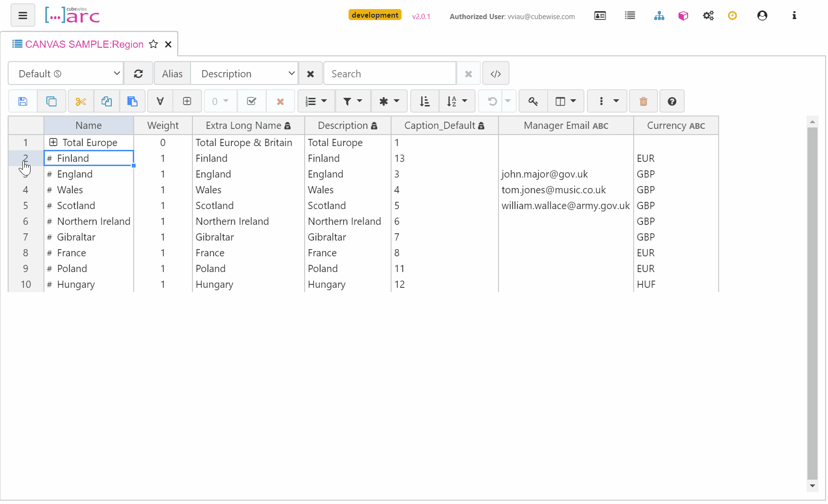This screenshot has height=504, width=828.
Task: Click the Paste clipboard icon
Action: (x=132, y=101)
